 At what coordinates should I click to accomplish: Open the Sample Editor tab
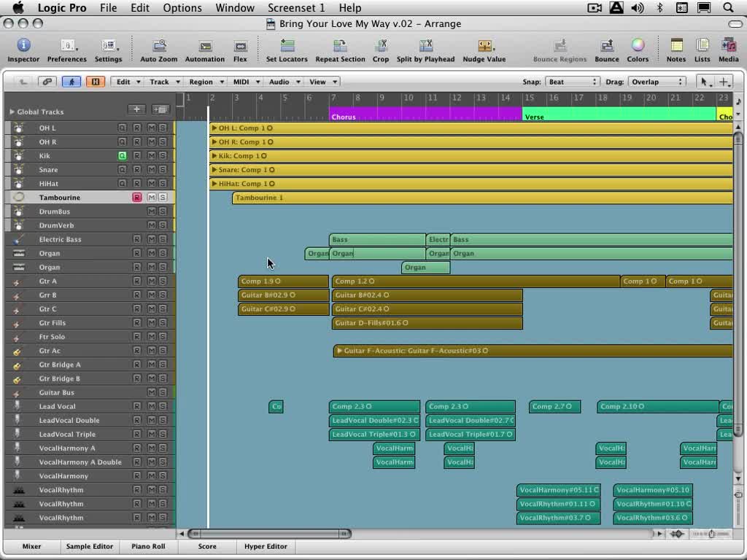(90, 546)
